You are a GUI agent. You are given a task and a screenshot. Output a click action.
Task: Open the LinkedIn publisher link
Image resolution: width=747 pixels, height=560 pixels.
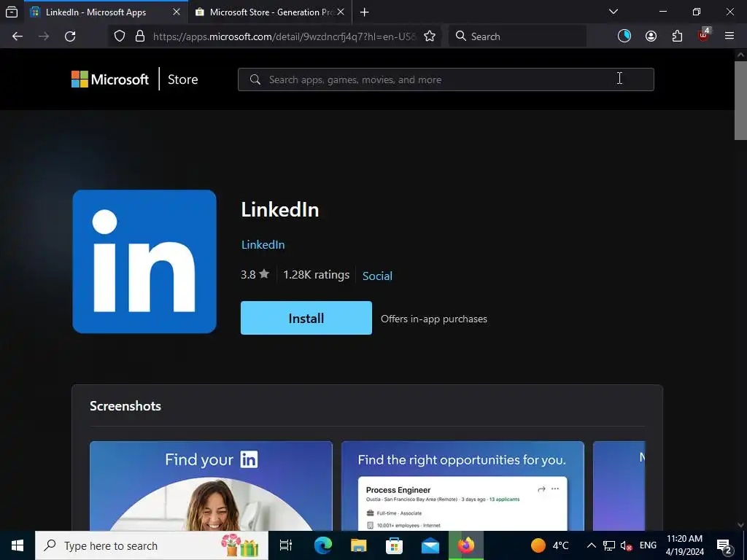(263, 245)
